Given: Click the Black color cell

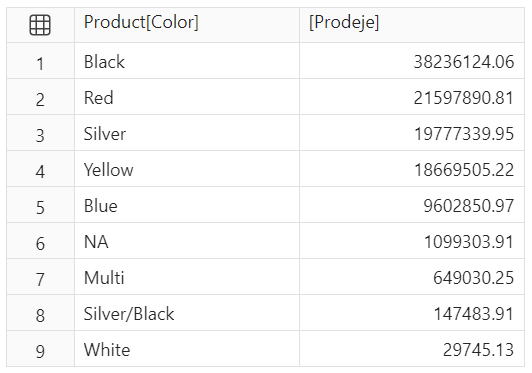Looking at the screenshot, I should point(187,62).
